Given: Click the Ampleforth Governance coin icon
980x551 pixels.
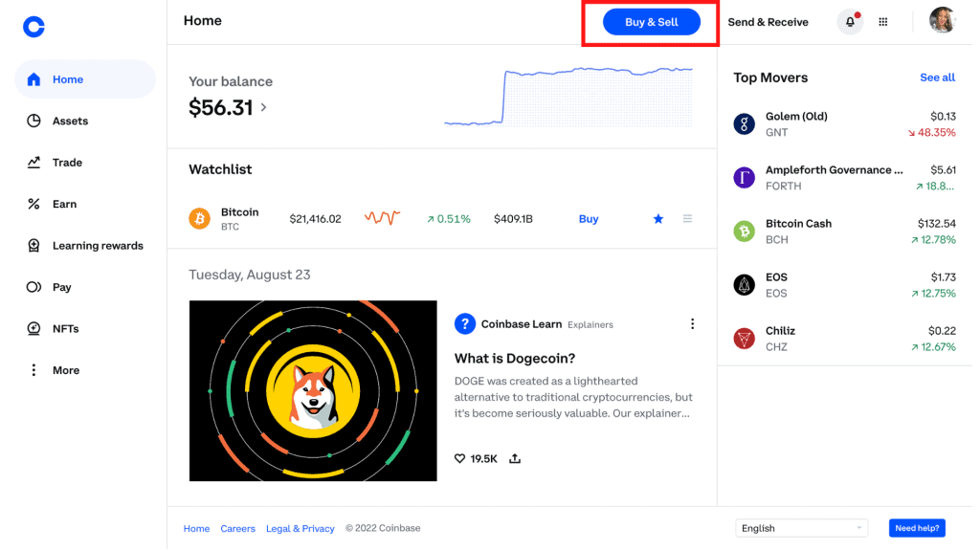Looking at the screenshot, I should tap(745, 177).
